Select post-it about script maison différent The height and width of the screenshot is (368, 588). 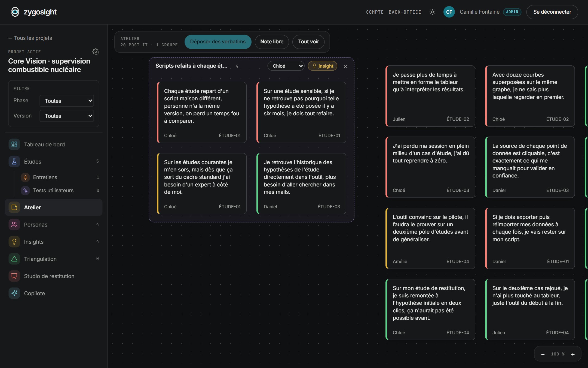(202, 112)
